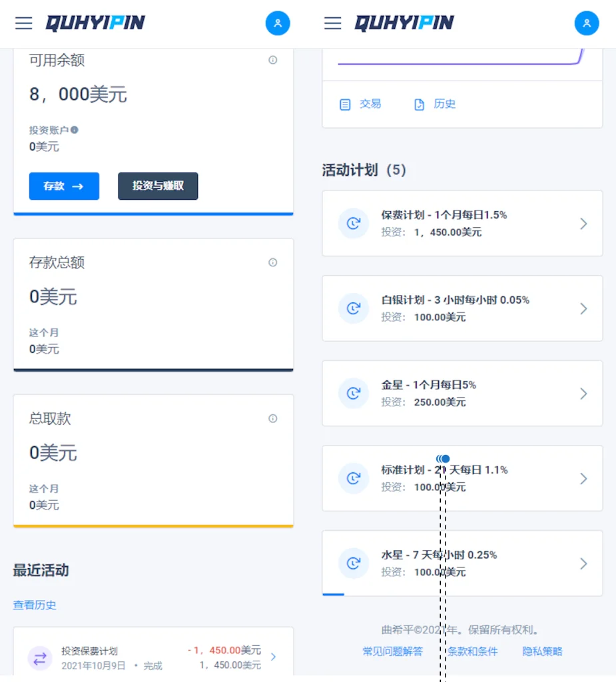The image size is (616, 682).
Task: Open the info icon next to 可用余额
Action: click(x=272, y=60)
